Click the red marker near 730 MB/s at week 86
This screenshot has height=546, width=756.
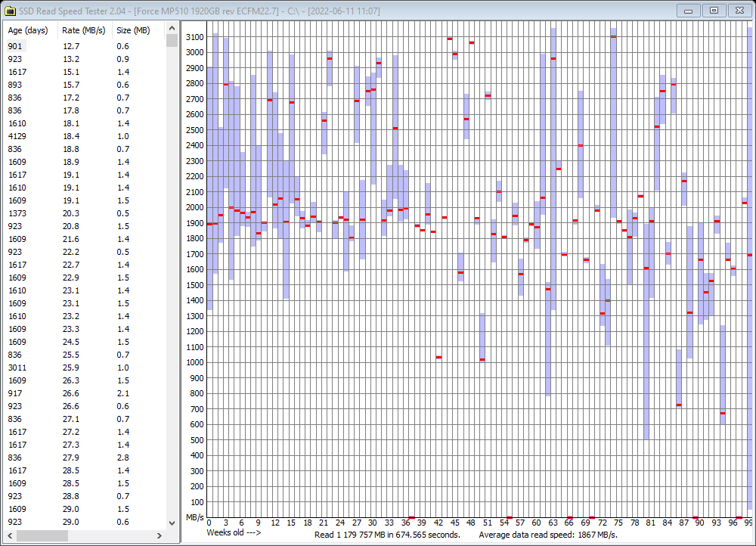pyautogui.click(x=679, y=405)
